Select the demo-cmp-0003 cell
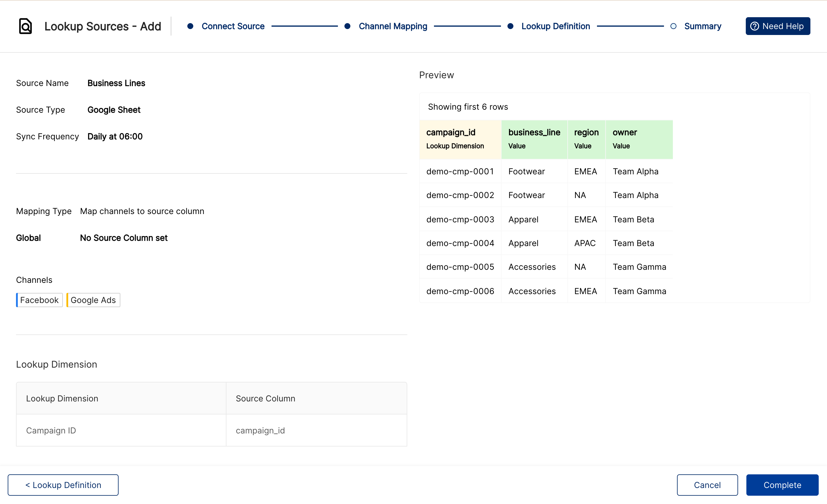The width and height of the screenshot is (827, 504). (460, 219)
